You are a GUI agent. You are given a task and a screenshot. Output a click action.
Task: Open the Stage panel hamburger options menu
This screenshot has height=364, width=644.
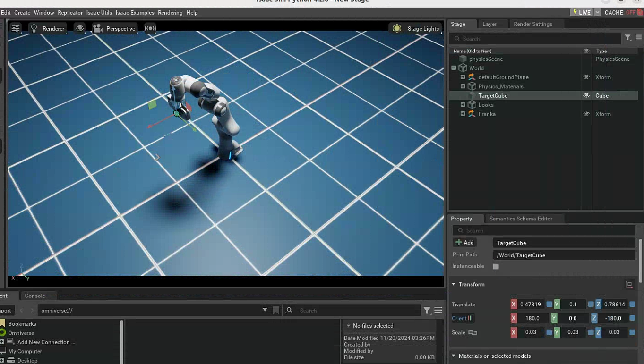tap(638, 38)
